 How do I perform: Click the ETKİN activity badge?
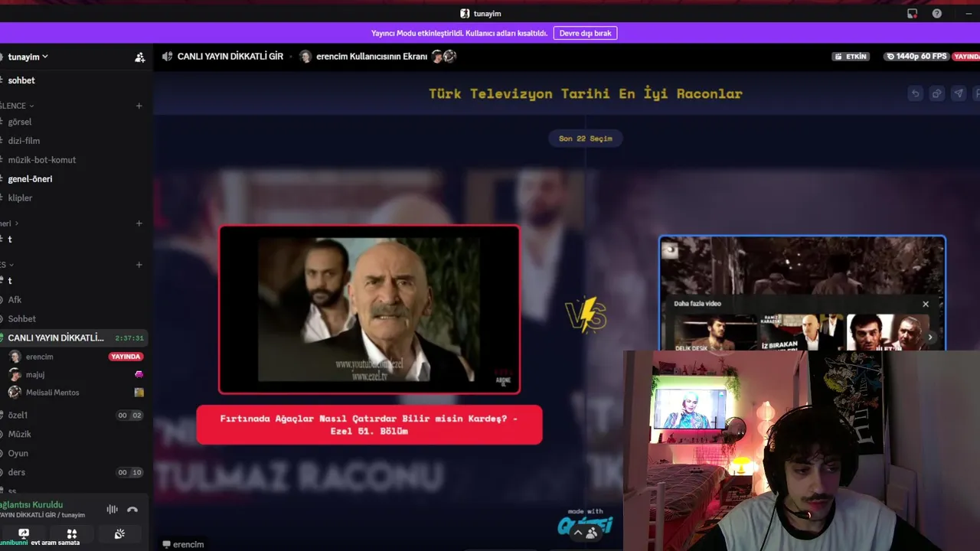click(851, 57)
